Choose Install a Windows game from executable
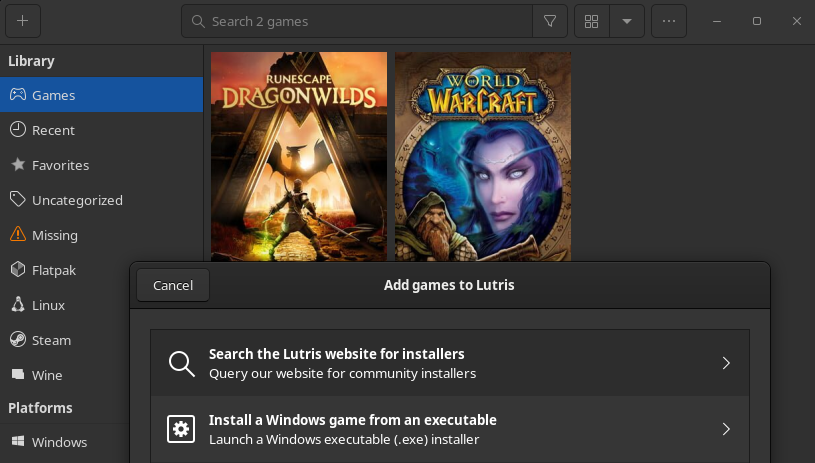The height and width of the screenshot is (463, 815). coord(450,429)
